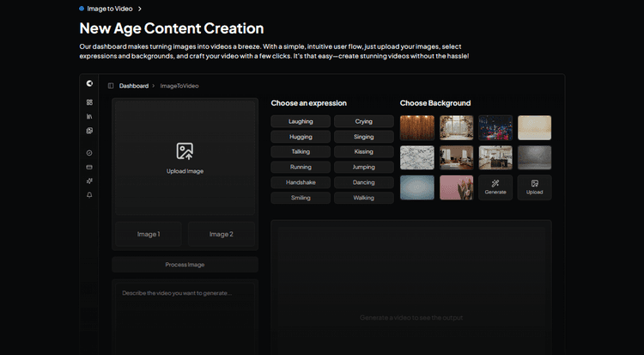Image resolution: width=644 pixels, height=355 pixels.
Task: Pick the Kissing expression
Action: (364, 152)
